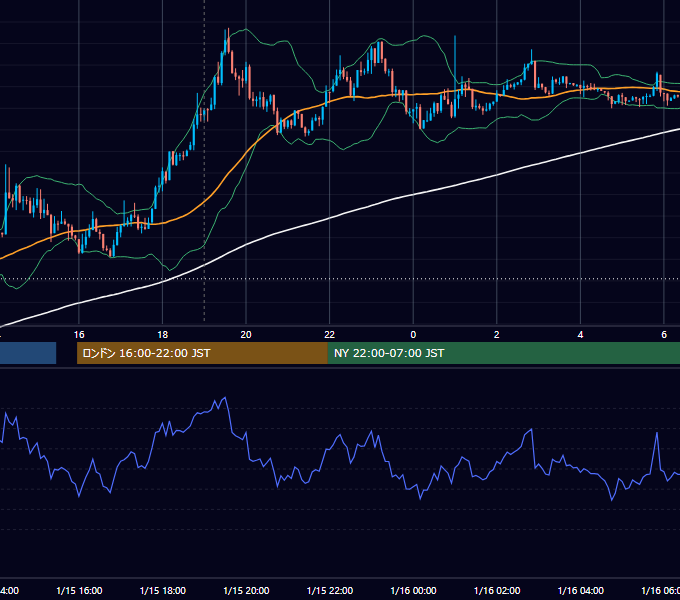Click the hour label 18 on the price chart axis
Screen dimensions: 680x600
pos(163,335)
